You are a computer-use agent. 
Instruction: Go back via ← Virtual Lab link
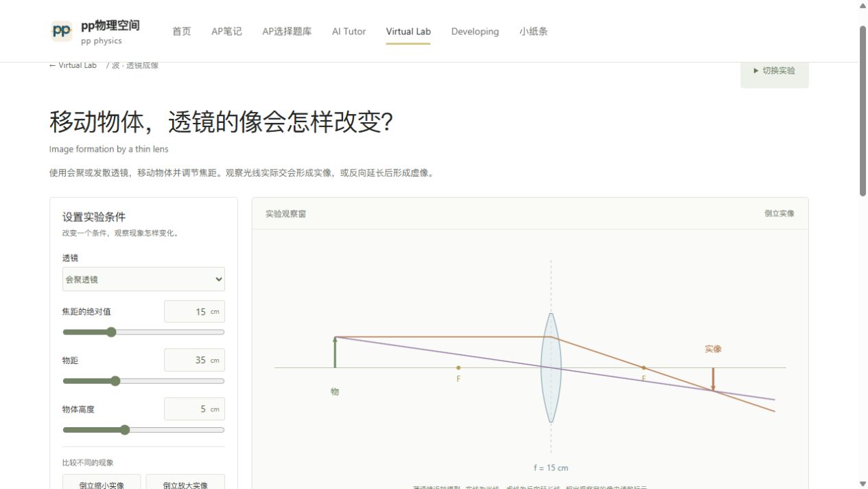click(x=73, y=65)
